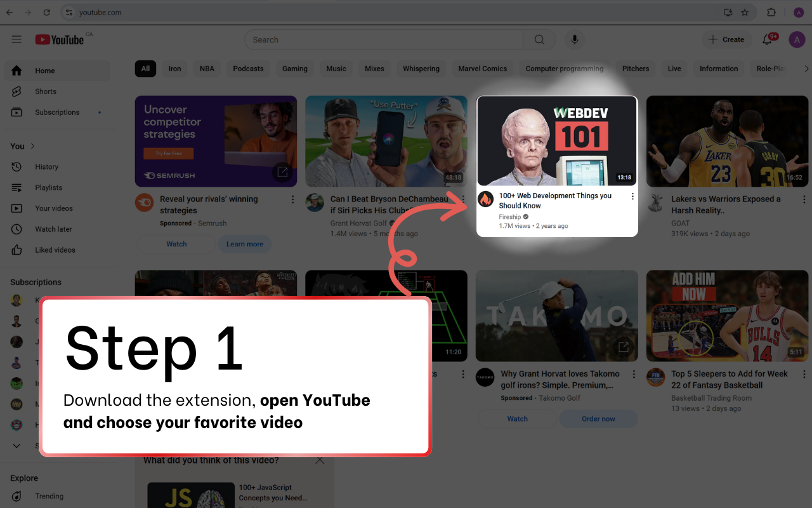Close the 'What did you think' survey
The image size is (812, 508).
pyautogui.click(x=320, y=460)
